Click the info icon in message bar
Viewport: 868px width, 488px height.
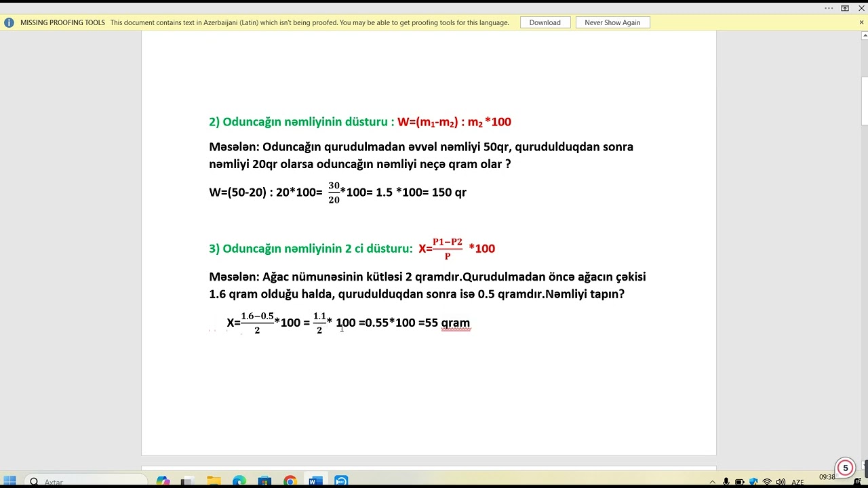pyautogui.click(x=9, y=22)
